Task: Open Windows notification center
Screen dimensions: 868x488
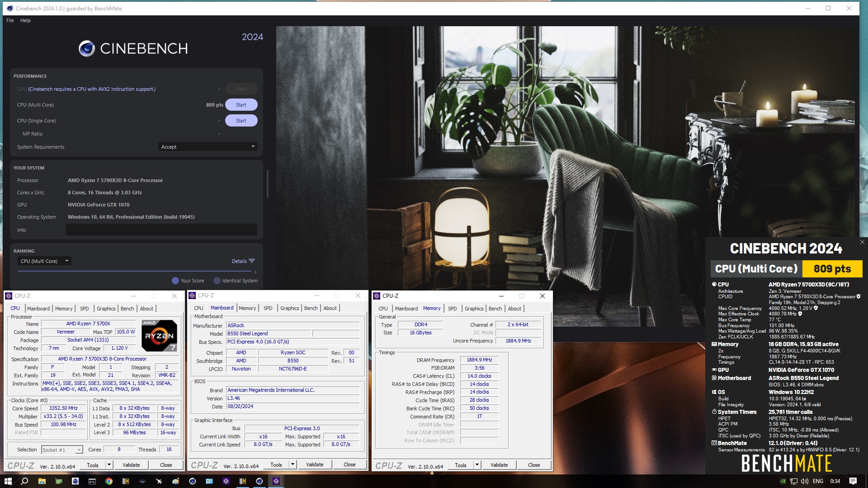Action: point(853,481)
